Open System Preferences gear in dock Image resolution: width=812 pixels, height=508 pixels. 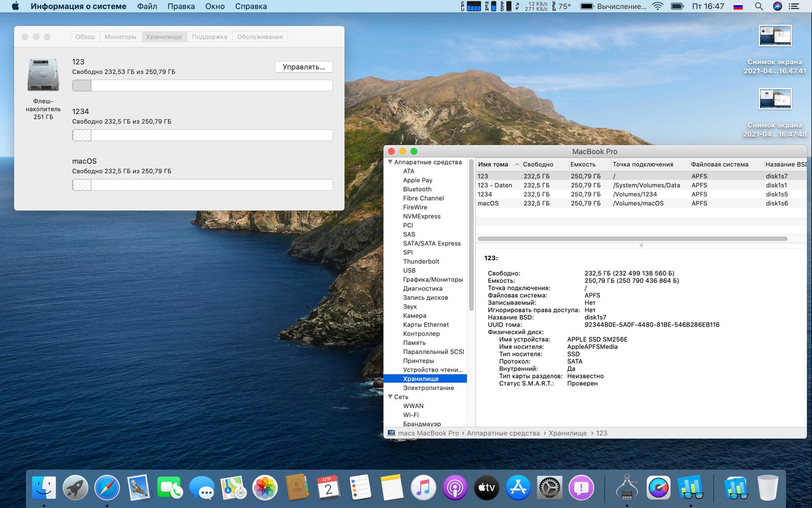550,488
